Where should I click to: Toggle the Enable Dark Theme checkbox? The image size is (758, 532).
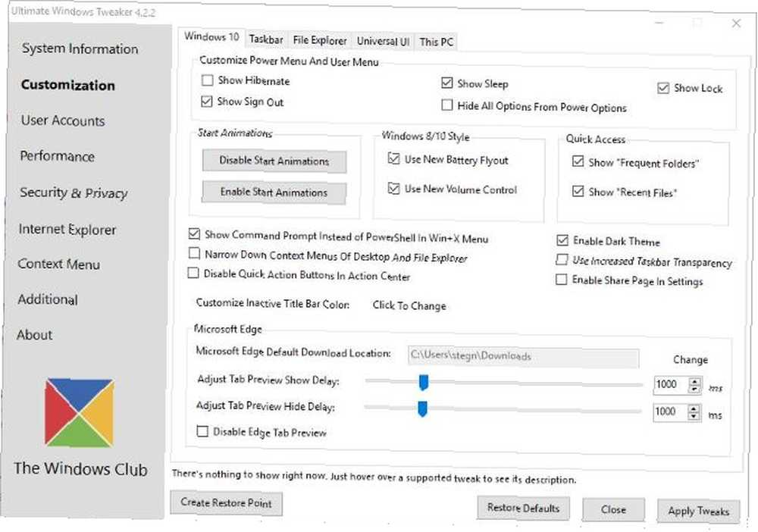562,240
